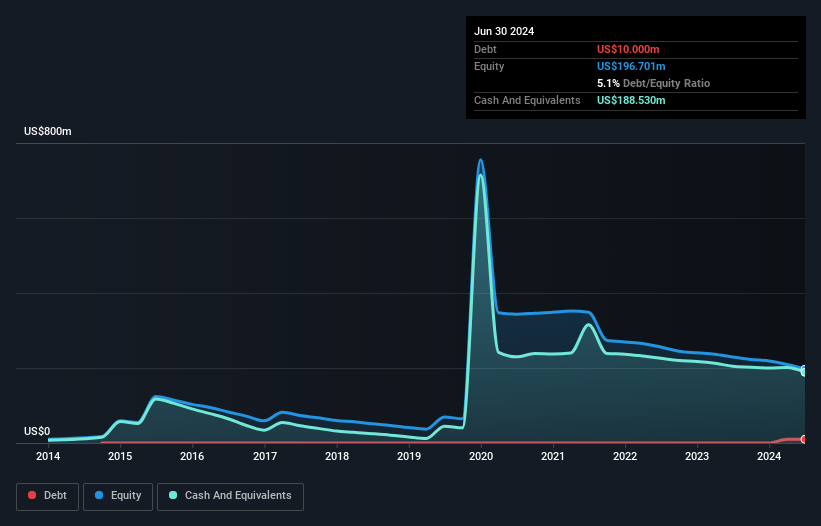Click the 2019 x-axis label

tap(409, 456)
